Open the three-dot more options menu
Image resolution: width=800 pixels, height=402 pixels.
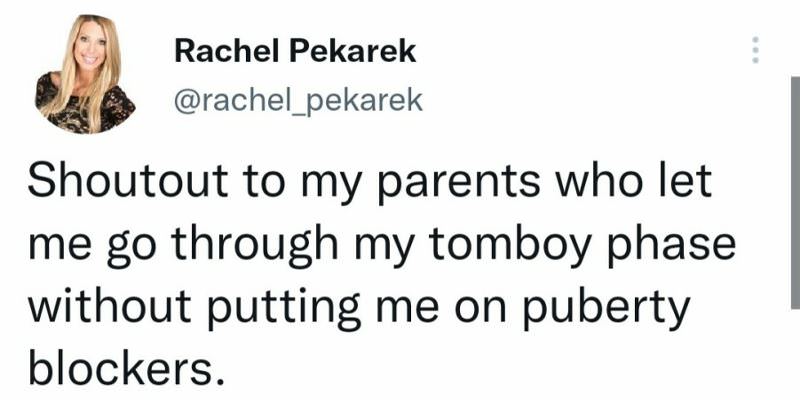(x=756, y=50)
